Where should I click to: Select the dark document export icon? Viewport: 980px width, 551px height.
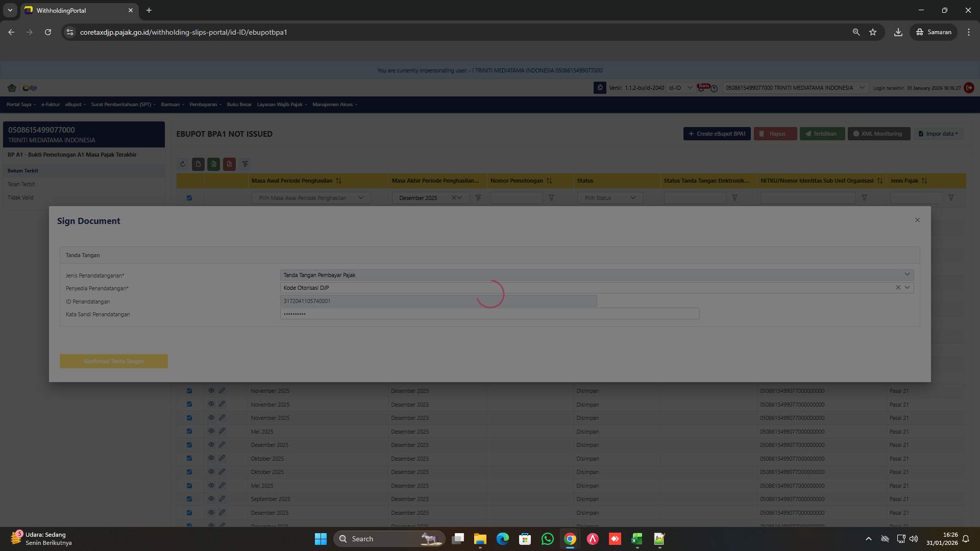(198, 164)
